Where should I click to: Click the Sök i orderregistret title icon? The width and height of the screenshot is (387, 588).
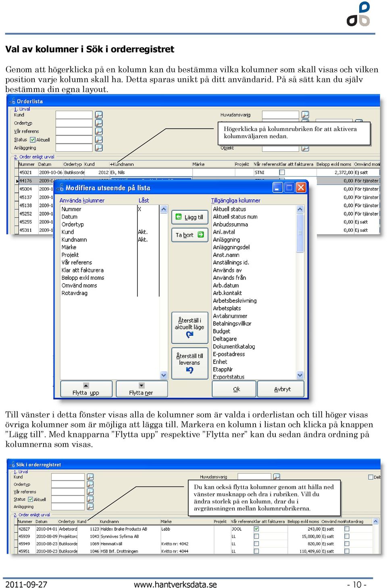point(12,465)
